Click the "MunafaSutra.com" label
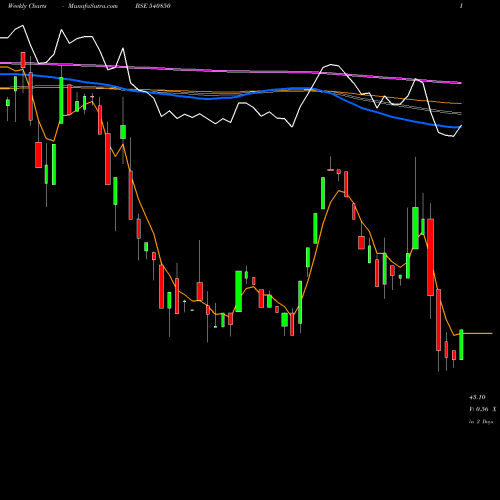500x500 pixels. tap(93, 6)
